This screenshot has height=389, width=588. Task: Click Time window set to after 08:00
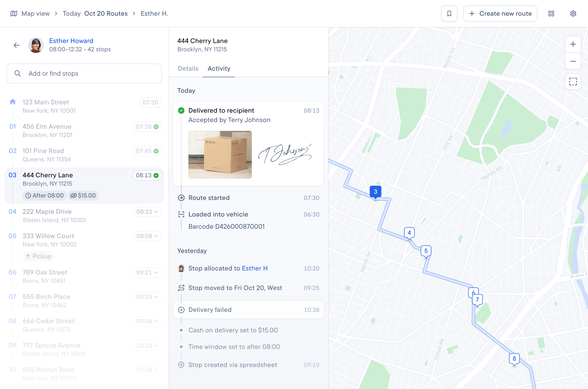(234, 347)
